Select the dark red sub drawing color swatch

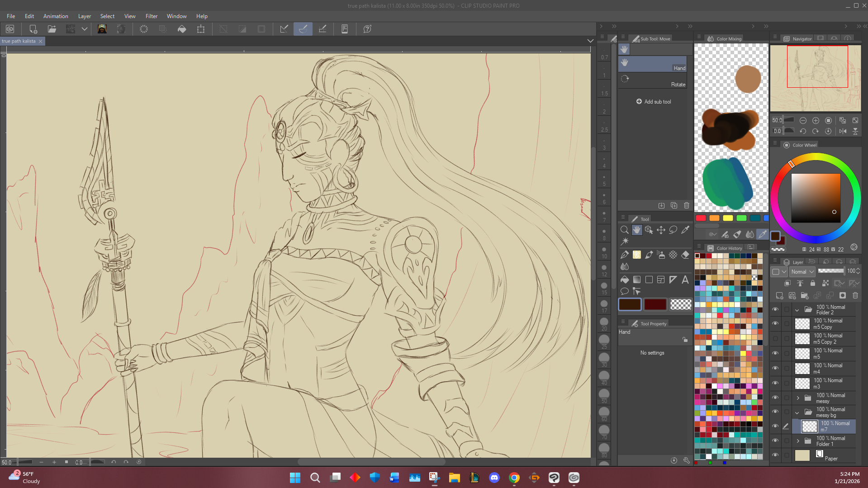[655, 305]
